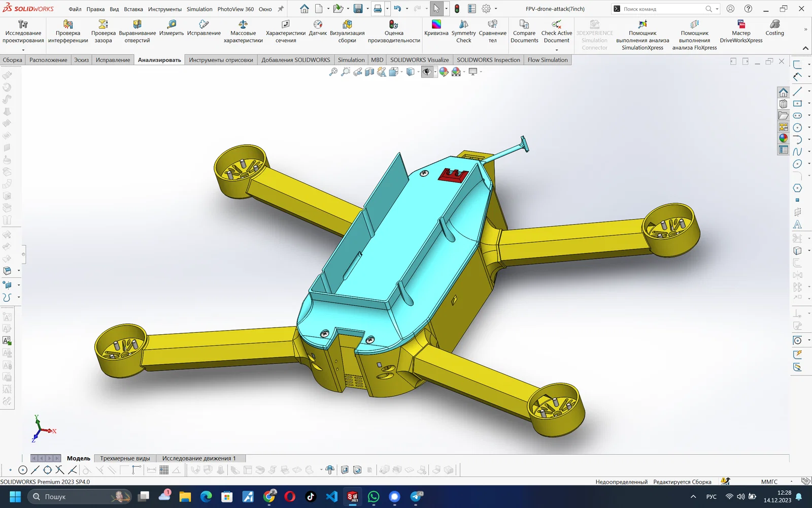Open the Трехмерные виды bottom tab
This screenshot has height=508, width=812.
[125, 458]
